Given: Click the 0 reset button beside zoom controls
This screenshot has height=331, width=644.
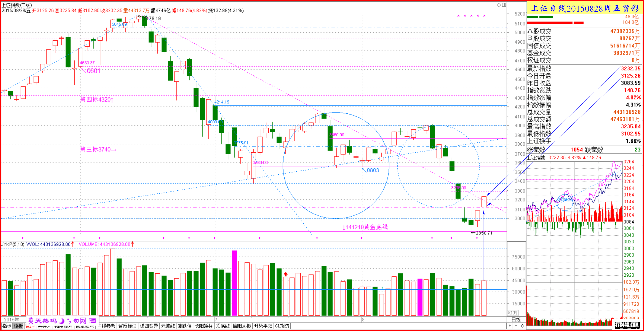Looking at the screenshot, I should click(522, 326).
